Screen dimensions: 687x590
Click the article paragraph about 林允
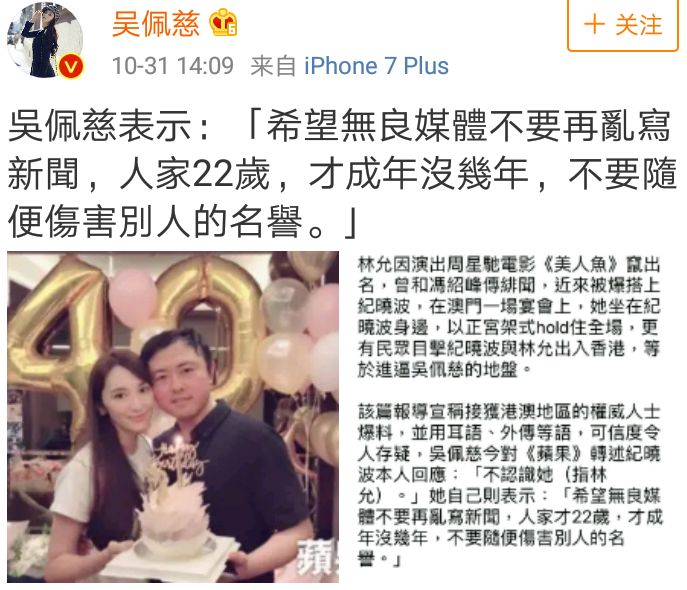[509, 317]
